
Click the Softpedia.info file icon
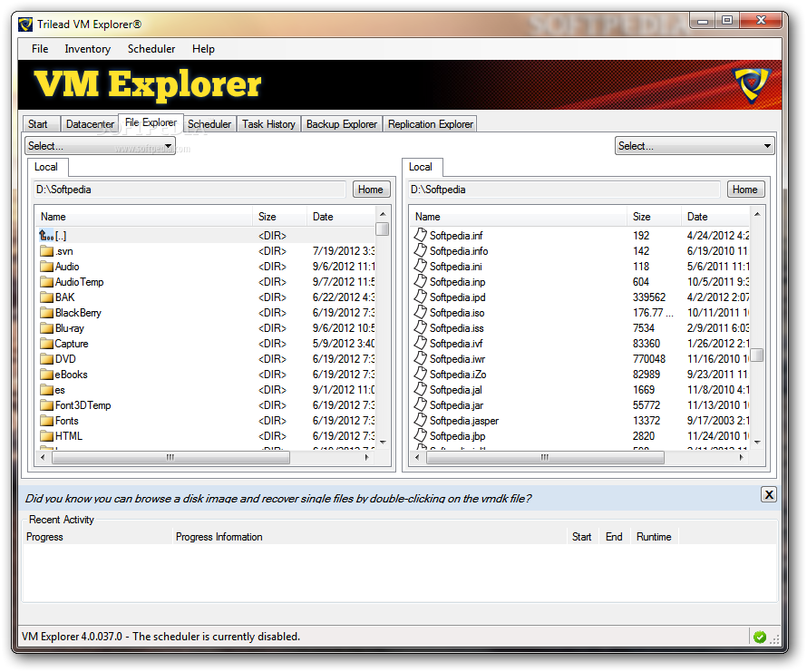(421, 250)
